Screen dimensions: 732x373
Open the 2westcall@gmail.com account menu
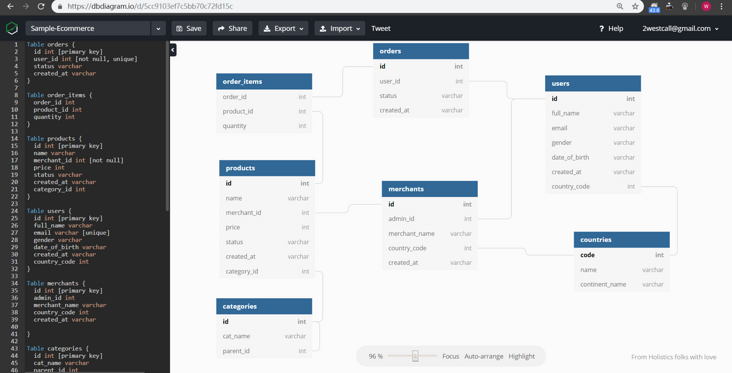pos(680,28)
